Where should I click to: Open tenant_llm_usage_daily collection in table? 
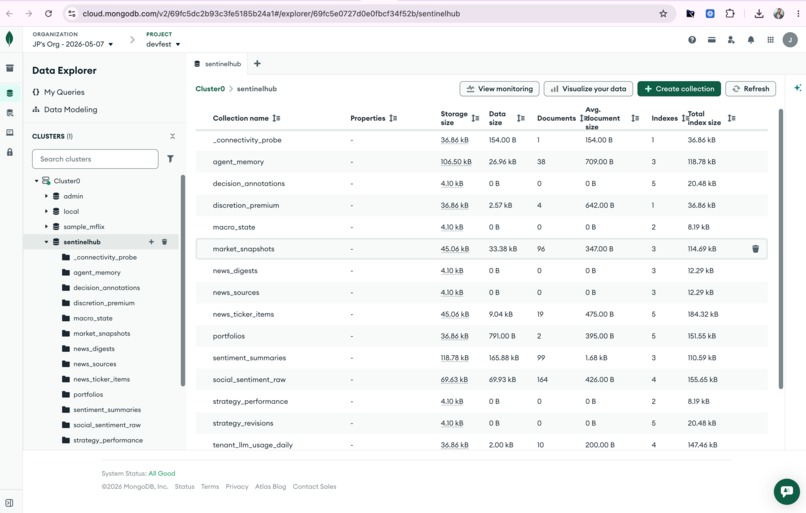tap(252, 445)
